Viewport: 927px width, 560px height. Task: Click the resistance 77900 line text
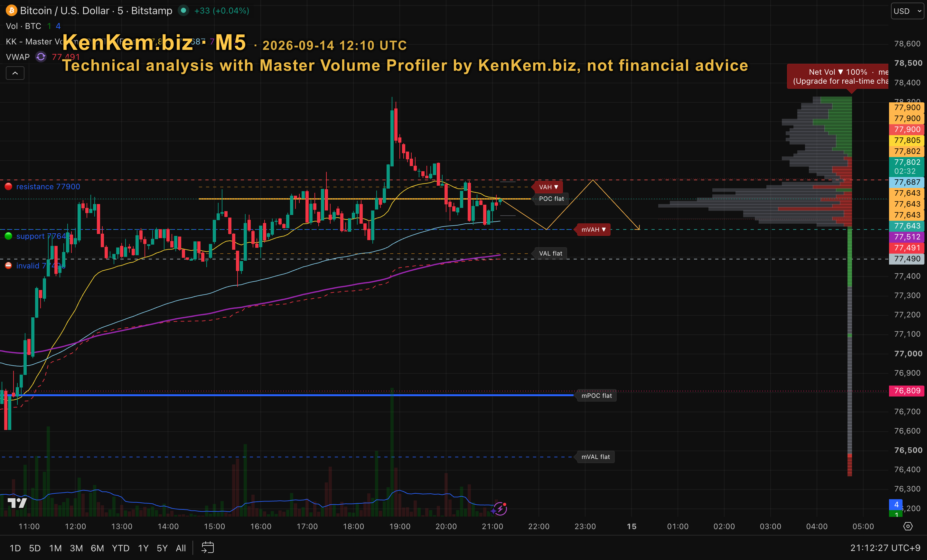click(48, 187)
